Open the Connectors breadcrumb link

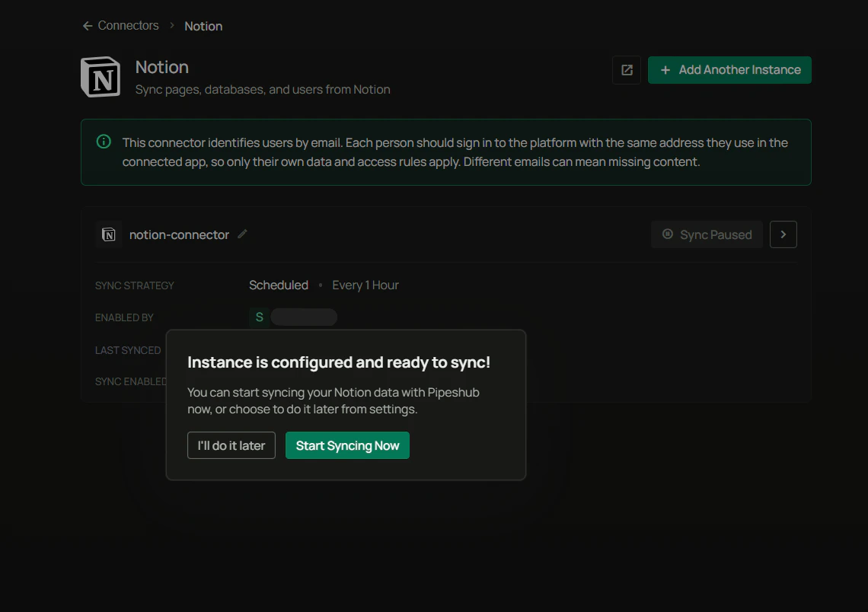(128, 25)
